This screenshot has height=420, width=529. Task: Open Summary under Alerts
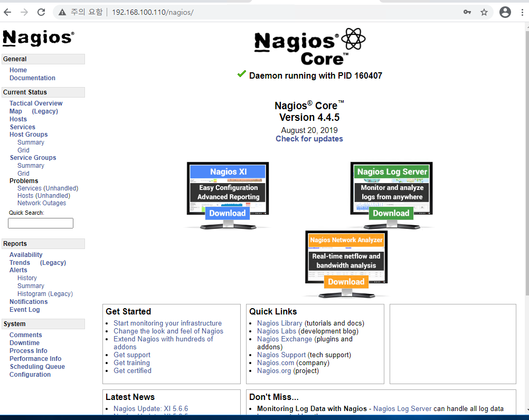(31, 286)
